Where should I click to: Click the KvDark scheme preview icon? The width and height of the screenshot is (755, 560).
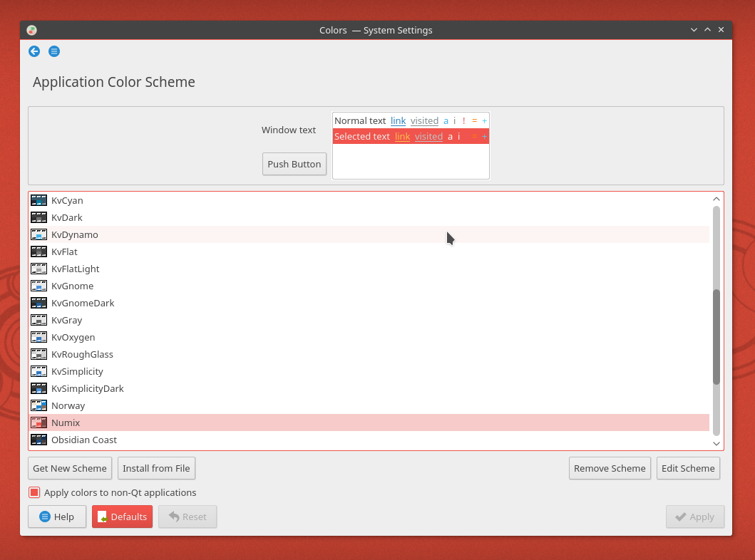(39, 217)
